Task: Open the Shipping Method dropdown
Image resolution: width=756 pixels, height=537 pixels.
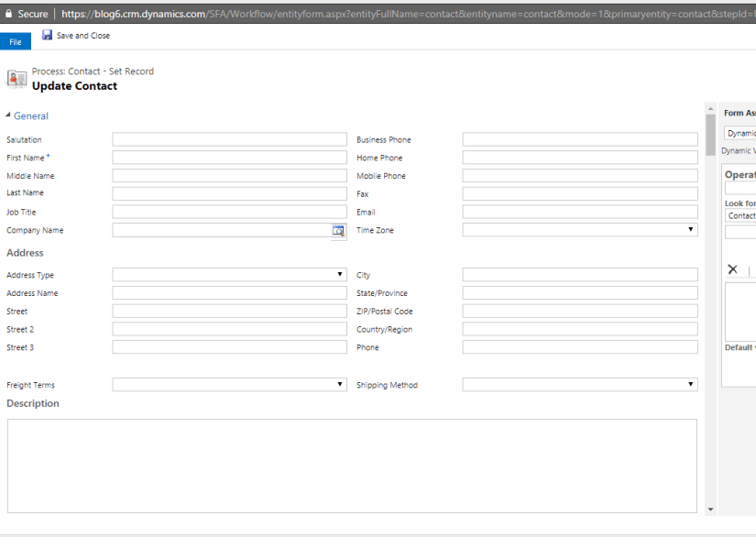Action: 579,385
